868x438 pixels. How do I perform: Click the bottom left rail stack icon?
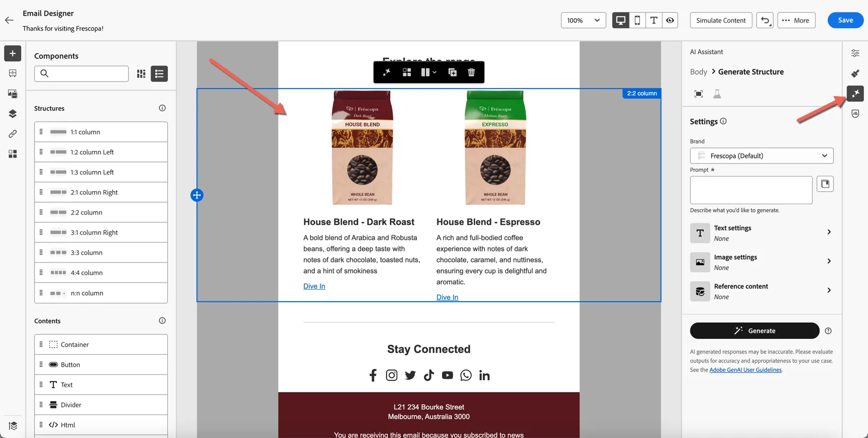coord(13,426)
